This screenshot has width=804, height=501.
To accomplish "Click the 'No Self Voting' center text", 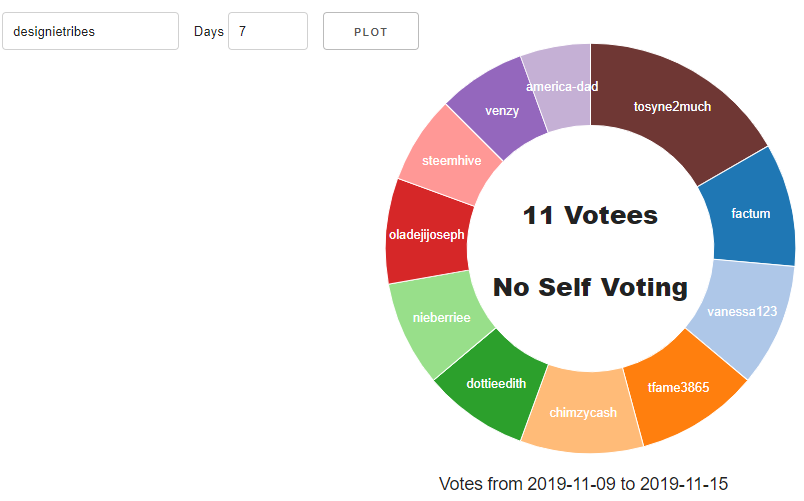I will [590, 288].
